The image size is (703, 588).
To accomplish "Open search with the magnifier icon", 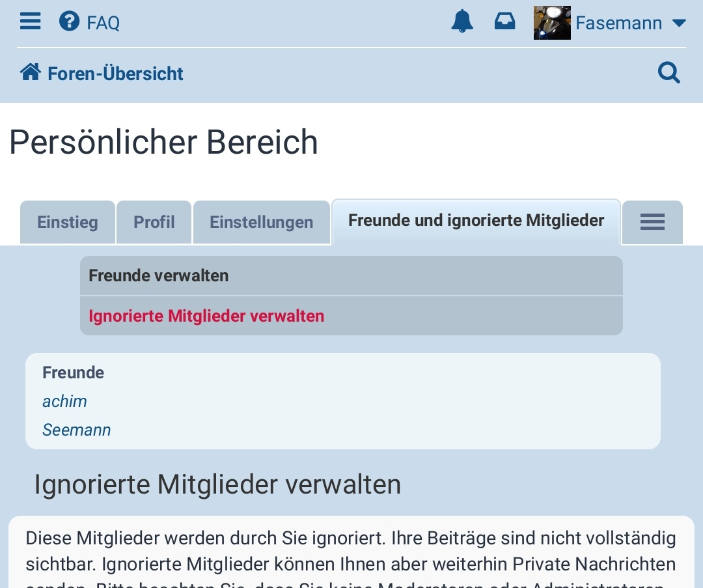I will [669, 72].
